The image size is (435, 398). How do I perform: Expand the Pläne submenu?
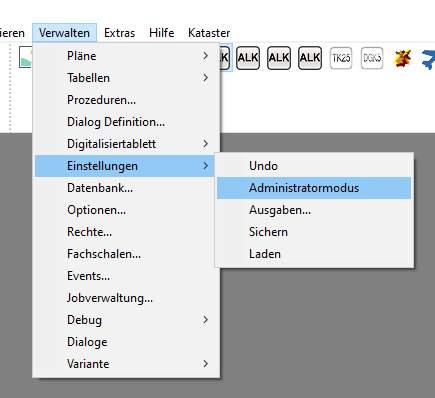[x=126, y=56]
